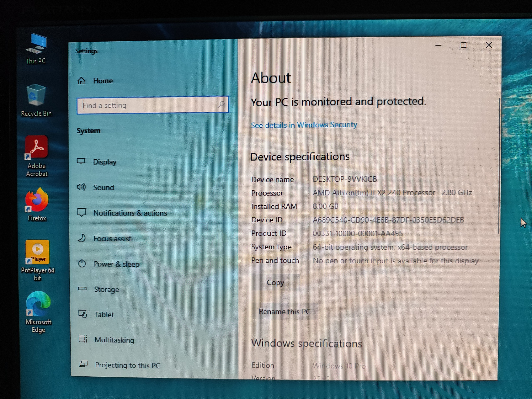Open the Focus assist settings
Viewport: 532px width, 399px height.
[x=112, y=238]
